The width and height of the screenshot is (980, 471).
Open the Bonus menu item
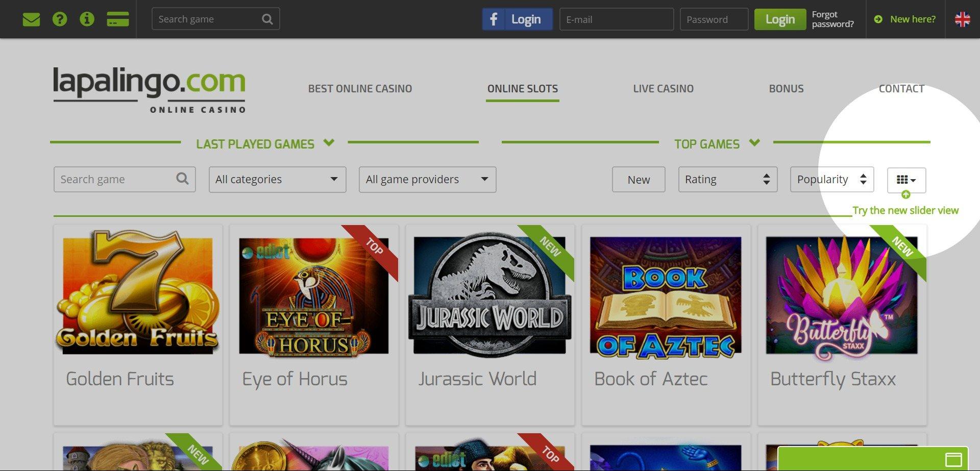pyautogui.click(x=786, y=89)
